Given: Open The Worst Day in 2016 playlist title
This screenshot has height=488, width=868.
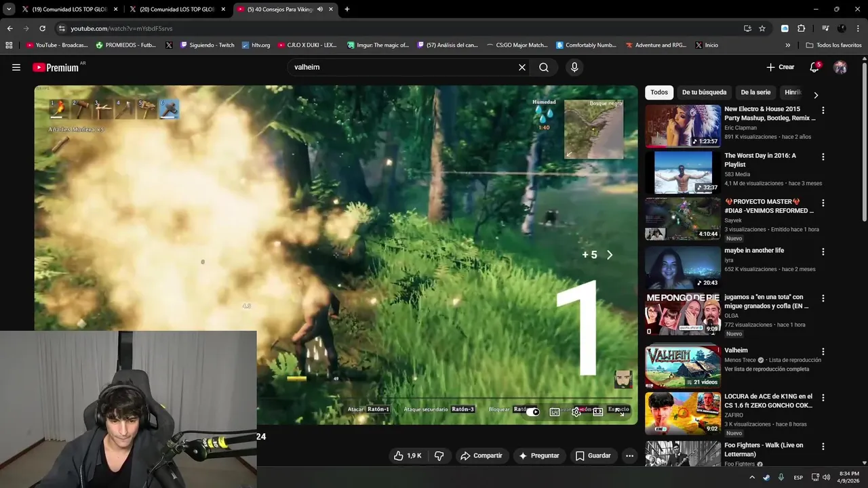Looking at the screenshot, I should (x=760, y=160).
